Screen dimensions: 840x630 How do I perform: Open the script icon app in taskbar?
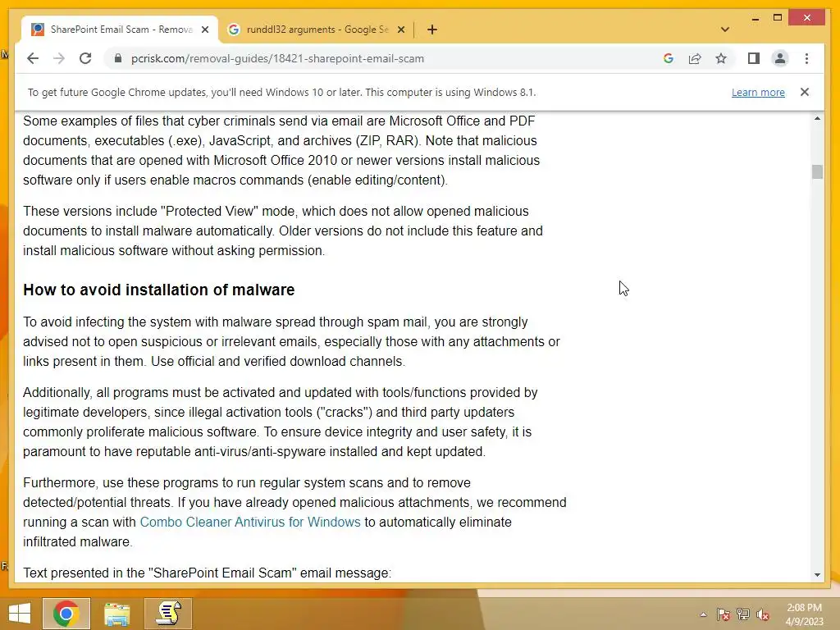[168, 614]
